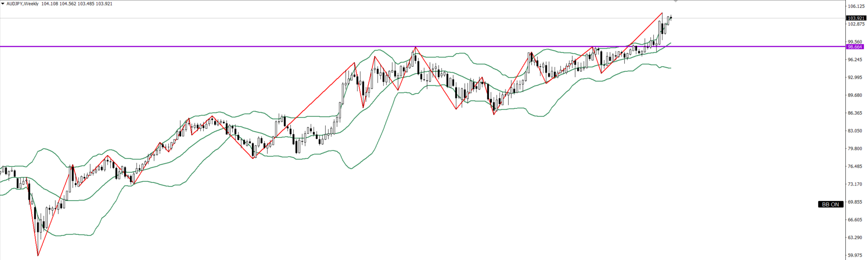Click the 92.995 price scale label
The width and height of the screenshot is (868, 260).
[855, 78]
